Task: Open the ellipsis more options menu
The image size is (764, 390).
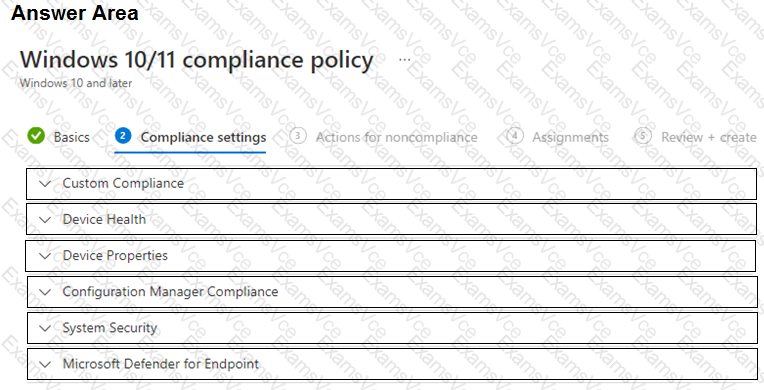Action: coord(404,60)
